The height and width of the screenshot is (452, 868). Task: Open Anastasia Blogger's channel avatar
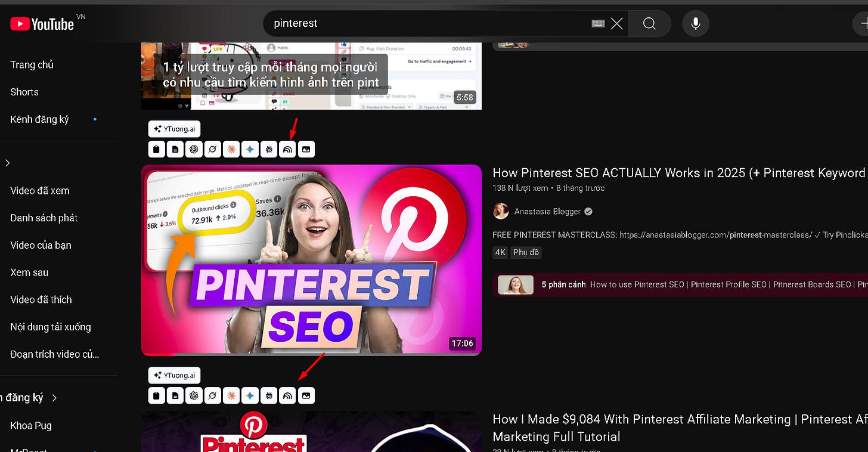click(x=501, y=211)
